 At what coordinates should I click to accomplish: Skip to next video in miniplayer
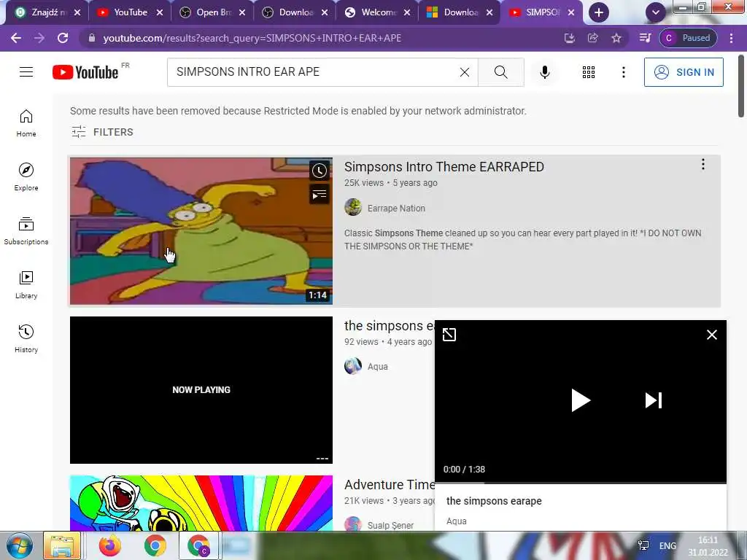click(653, 400)
